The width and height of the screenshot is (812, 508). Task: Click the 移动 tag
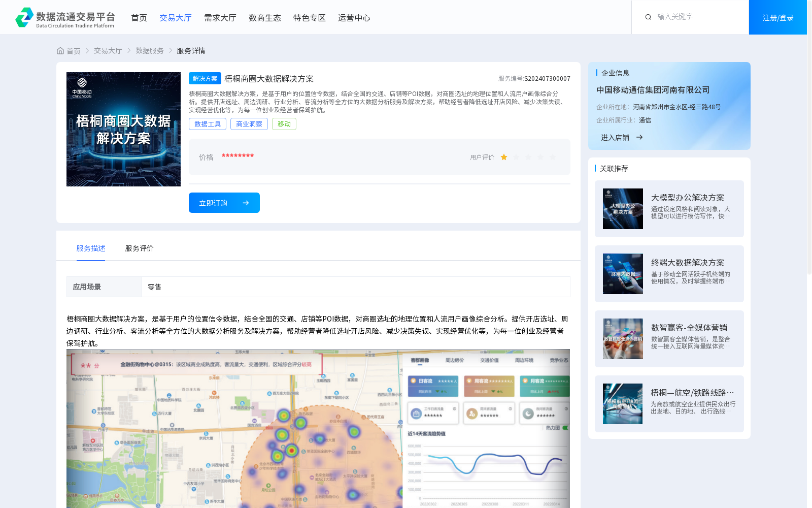pos(284,124)
